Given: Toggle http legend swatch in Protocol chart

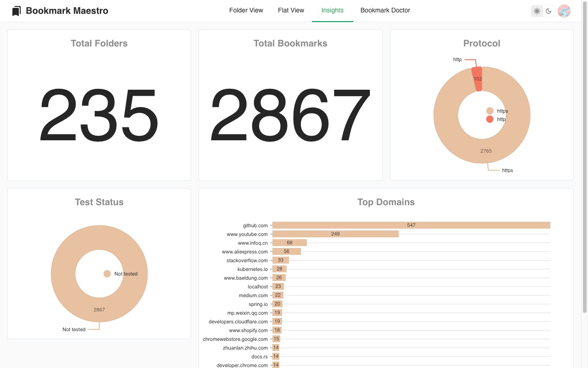Looking at the screenshot, I should tap(490, 119).
